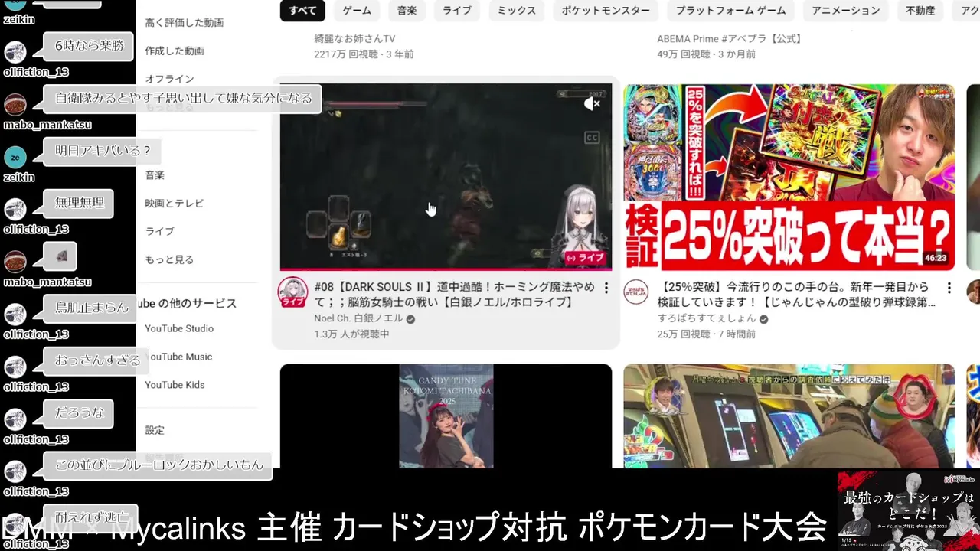The width and height of the screenshot is (980, 551).
Task: Click 25万 回視聴・7 時間前 view count
Action: [707, 334]
